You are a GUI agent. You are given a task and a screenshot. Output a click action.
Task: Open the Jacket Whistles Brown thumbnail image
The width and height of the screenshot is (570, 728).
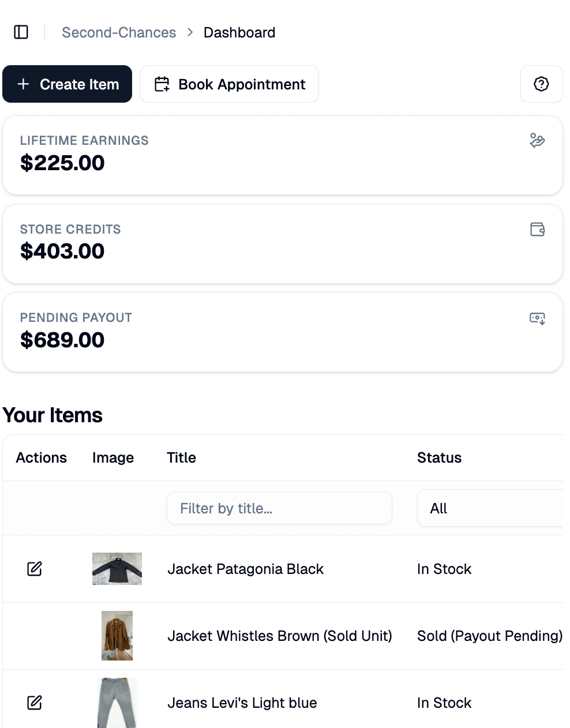click(117, 636)
